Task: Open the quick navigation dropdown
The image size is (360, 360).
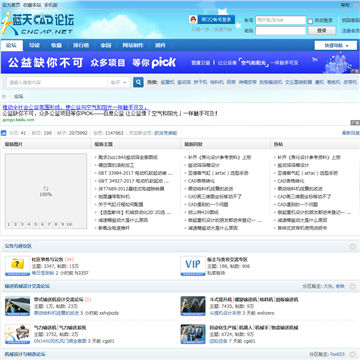Action: (336, 45)
